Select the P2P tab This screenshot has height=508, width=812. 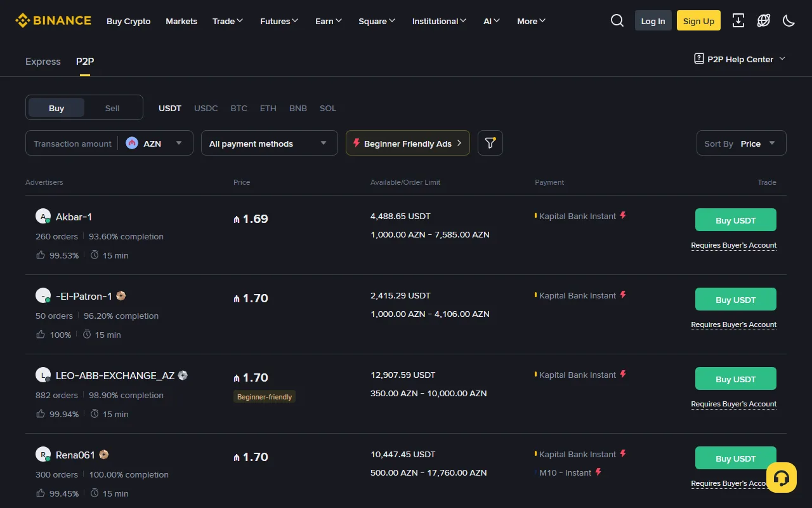[85, 61]
